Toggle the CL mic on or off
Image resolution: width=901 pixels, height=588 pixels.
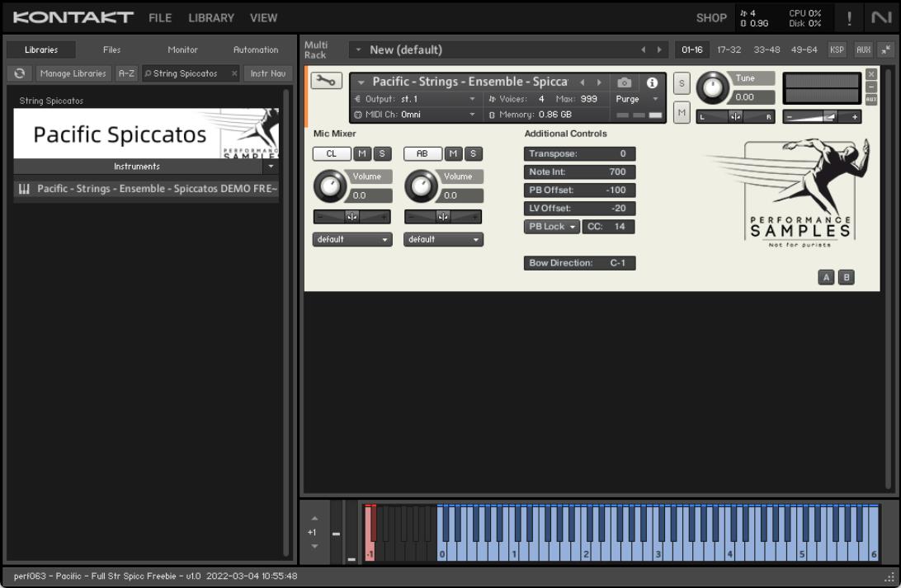(331, 153)
